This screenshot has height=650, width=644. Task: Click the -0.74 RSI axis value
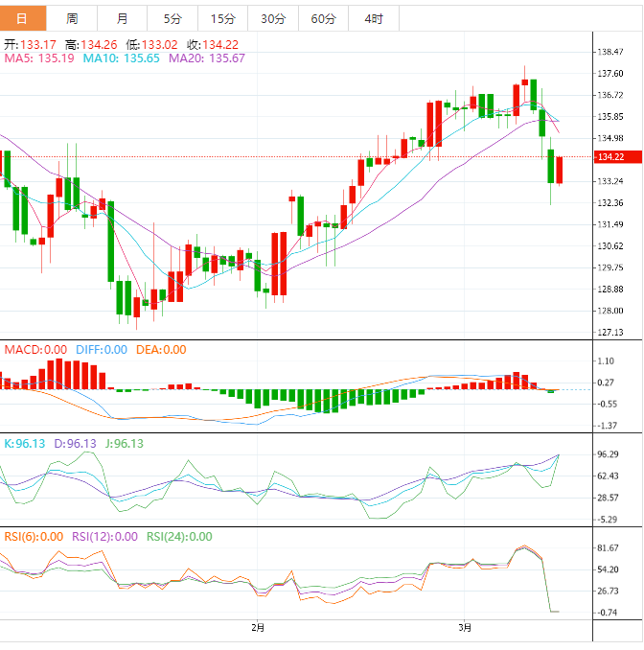coord(607,613)
